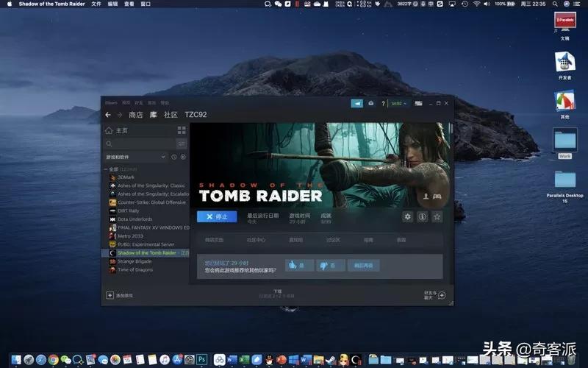Open Launchpad rocket in the Dock
The height and width of the screenshot is (368, 588).
pos(29,360)
